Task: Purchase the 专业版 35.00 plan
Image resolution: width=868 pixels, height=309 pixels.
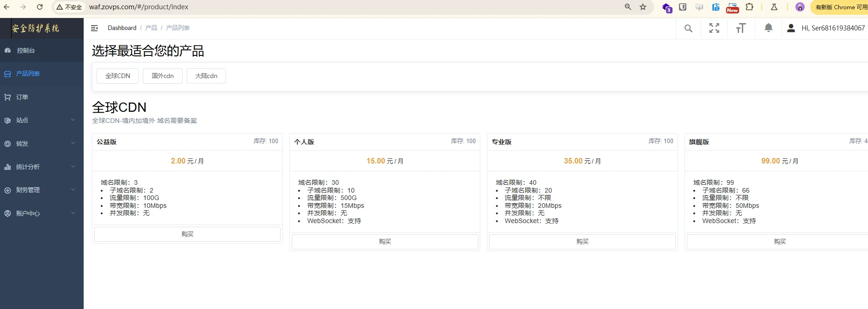Action: pos(582,242)
